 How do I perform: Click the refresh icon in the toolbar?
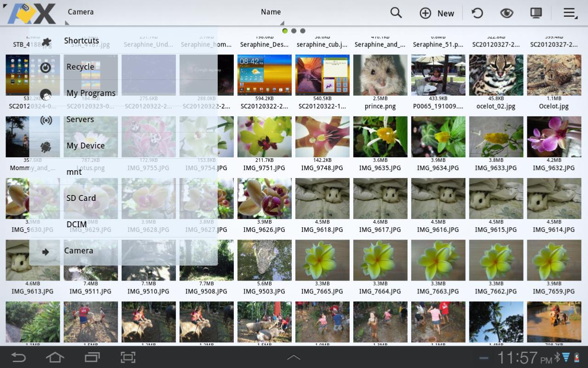(477, 13)
